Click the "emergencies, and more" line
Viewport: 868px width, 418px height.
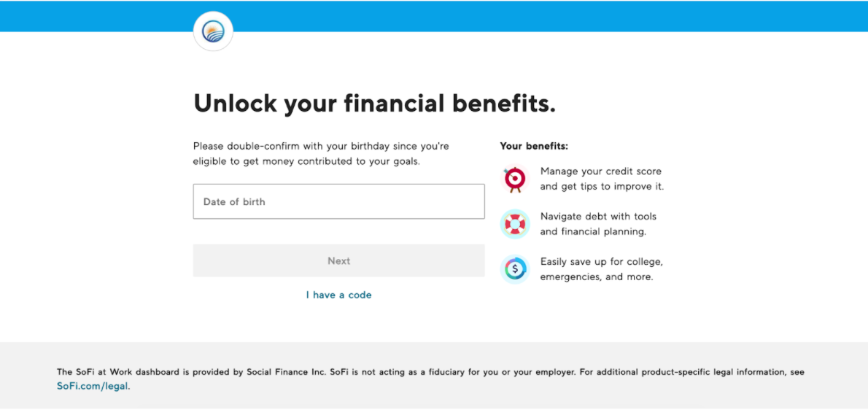coord(596,277)
